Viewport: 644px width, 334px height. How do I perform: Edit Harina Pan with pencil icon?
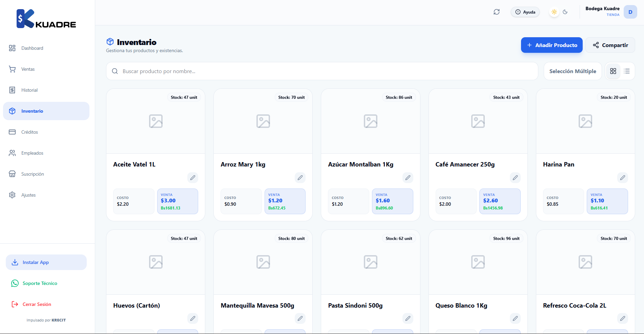[623, 178]
